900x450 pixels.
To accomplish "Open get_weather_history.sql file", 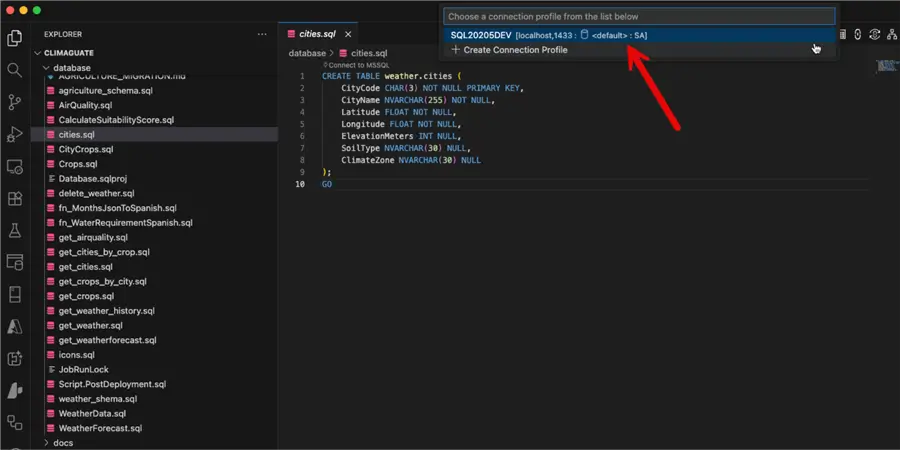I will [x=107, y=311].
